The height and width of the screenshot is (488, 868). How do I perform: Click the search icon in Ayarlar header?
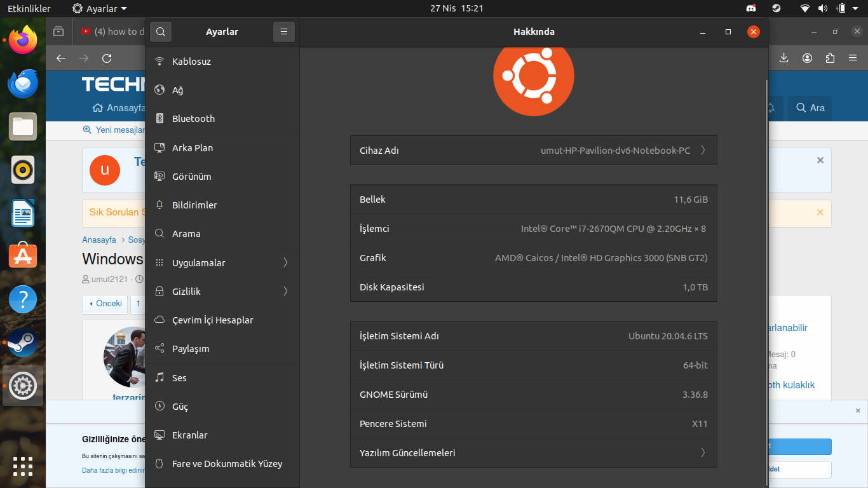pos(160,32)
